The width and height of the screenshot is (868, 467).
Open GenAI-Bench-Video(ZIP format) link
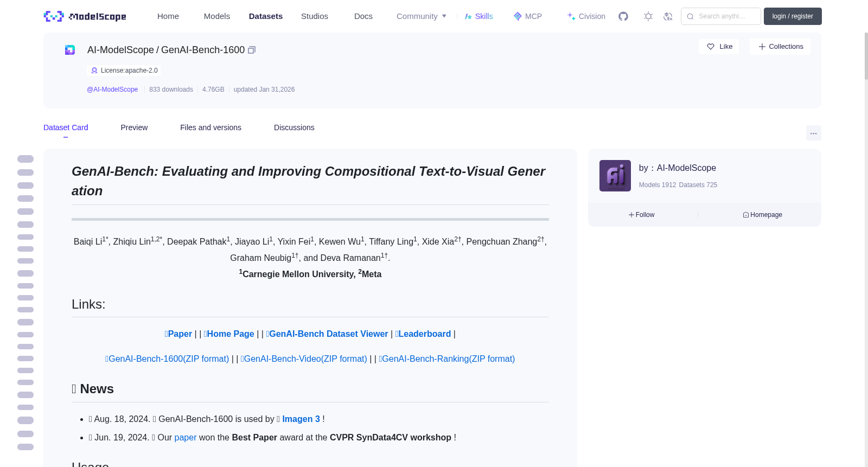coord(304,359)
